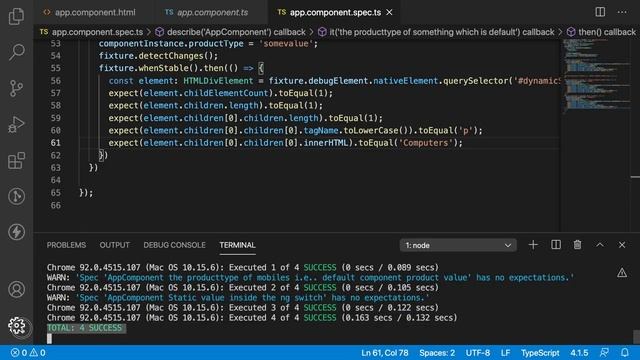Click breadcrumb app.component.spec.ts
The image size is (640, 360).
click(x=91, y=32)
